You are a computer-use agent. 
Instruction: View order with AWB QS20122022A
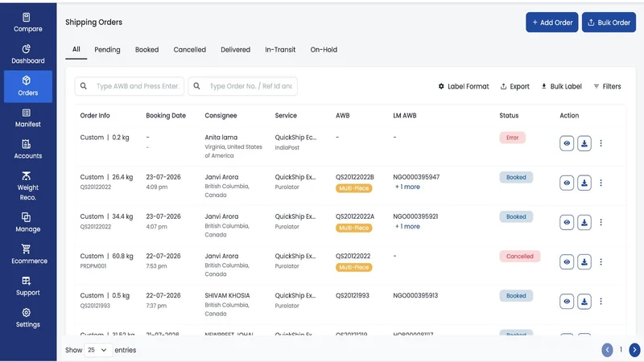[x=567, y=222]
